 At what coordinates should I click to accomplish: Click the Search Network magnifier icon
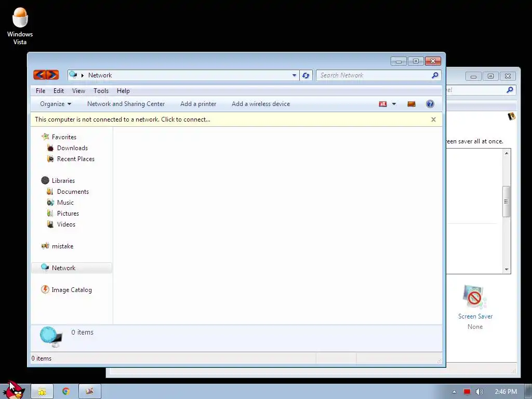coord(435,75)
